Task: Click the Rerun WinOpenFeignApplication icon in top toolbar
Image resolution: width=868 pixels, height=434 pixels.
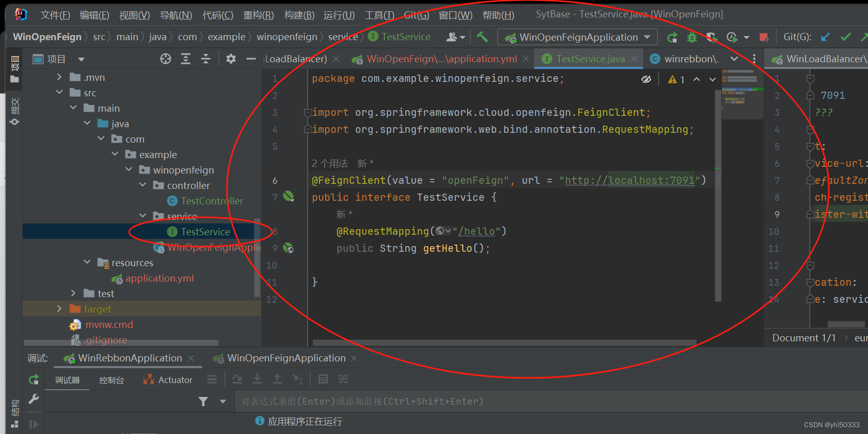Action: 672,37
